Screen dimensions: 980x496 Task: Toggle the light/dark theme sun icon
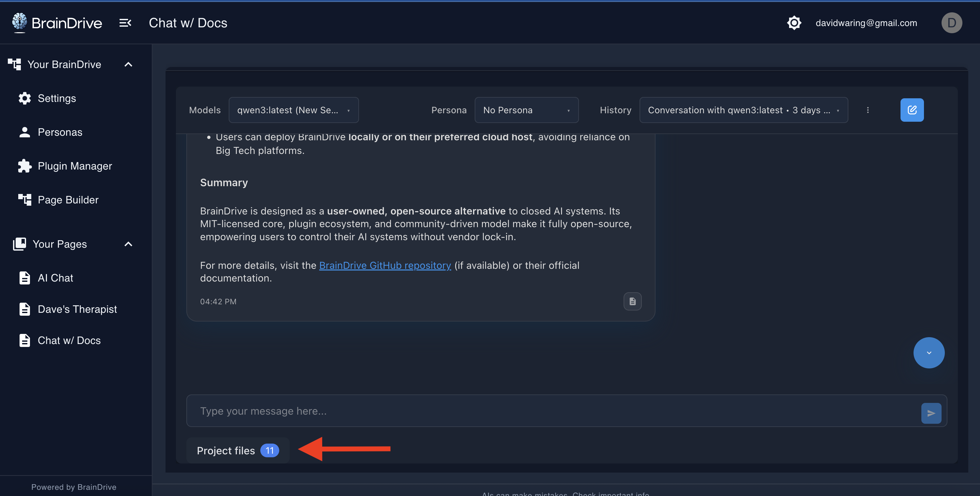[794, 23]
